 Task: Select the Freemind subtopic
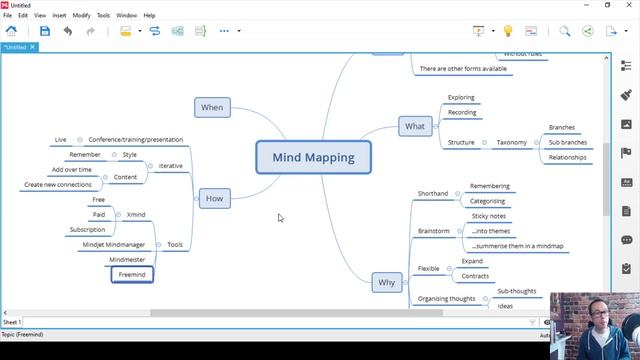(132, 275)
